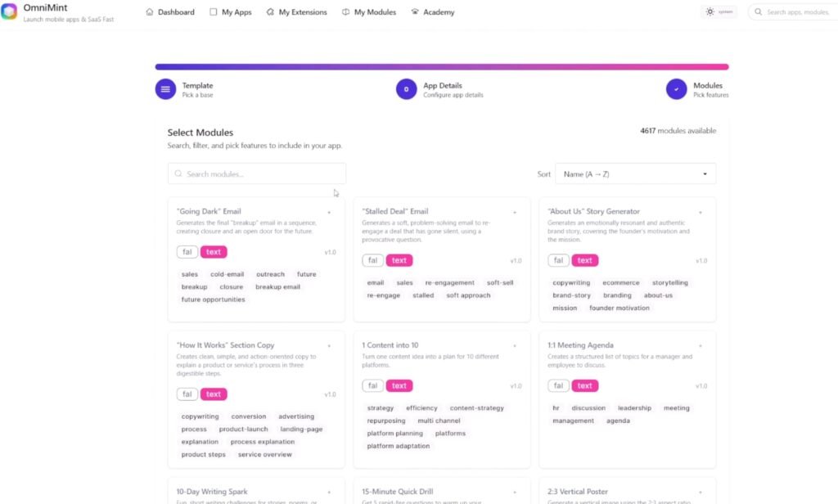Click the "text" badge on 1 Content into 10
The width and height of the screenshot is (838, 504).
tap(399, 385)
